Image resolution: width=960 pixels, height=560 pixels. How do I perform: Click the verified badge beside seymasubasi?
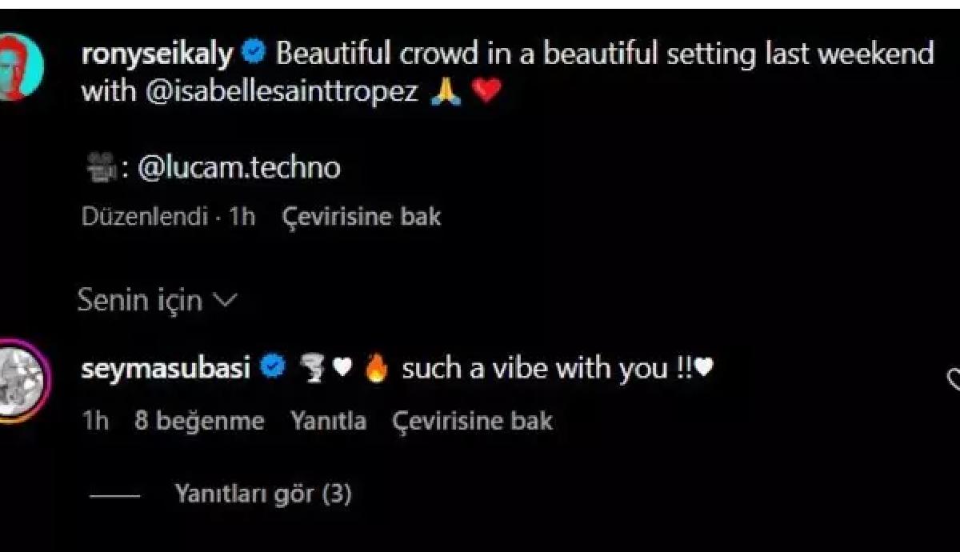point(273,368)
